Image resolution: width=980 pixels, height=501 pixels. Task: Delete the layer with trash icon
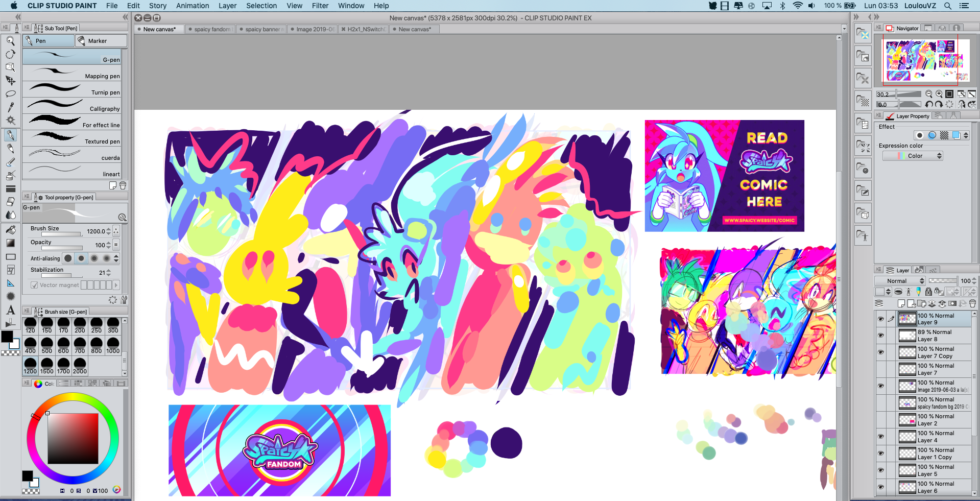click(972, 303)
